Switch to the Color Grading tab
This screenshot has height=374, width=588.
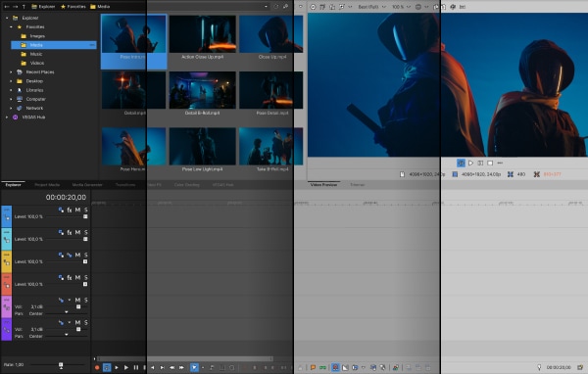[x=187, y=185]
